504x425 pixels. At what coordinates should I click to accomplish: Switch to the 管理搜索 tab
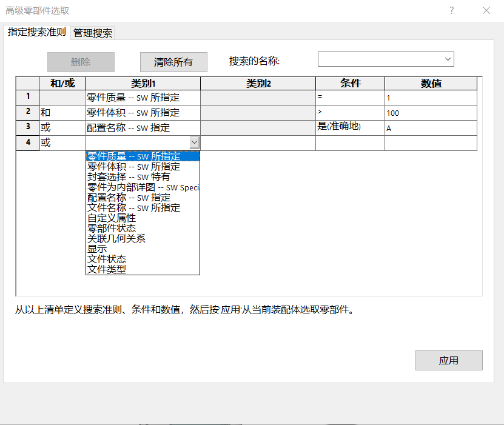tap(92, 33)
